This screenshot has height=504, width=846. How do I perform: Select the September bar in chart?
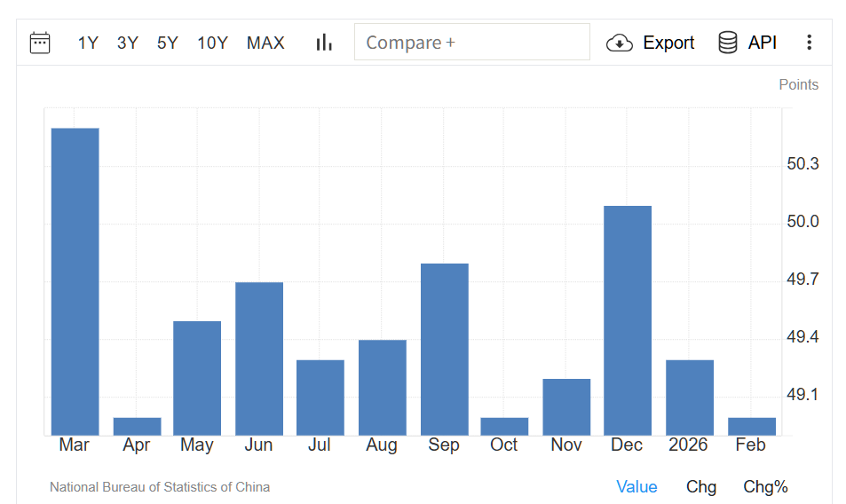(x=444, y=349)
